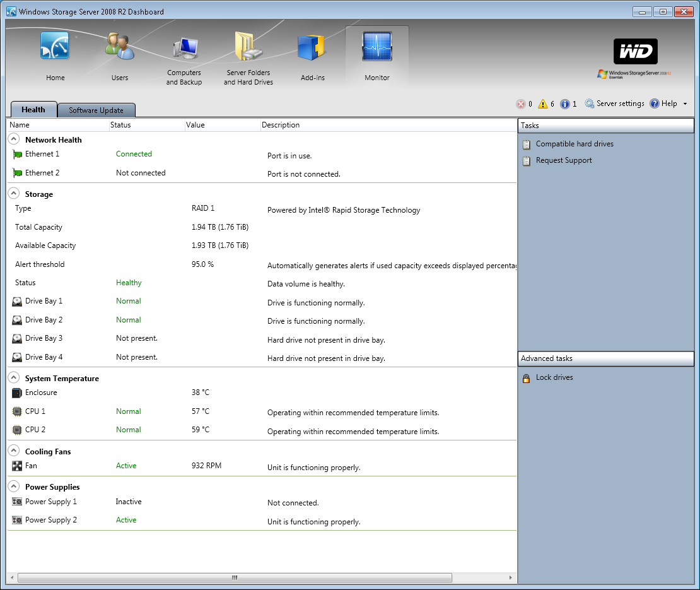700x590 pixels.
Task: Click the '38 °C' Enclosure value
Action: point(201,392)
